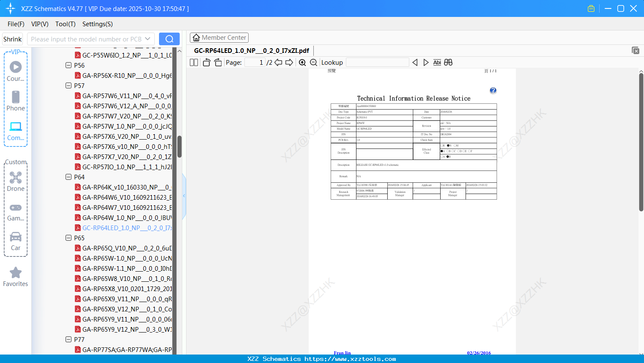
Task: Open the VIP(V) menu
Action: pyautogui.click(x=40, y=24)
